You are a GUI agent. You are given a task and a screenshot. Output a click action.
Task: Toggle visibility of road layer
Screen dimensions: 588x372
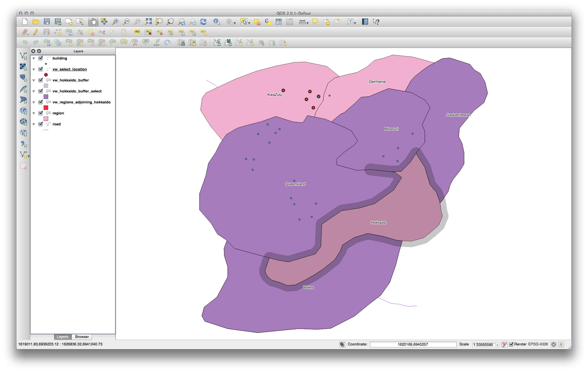tap(41, 124)
